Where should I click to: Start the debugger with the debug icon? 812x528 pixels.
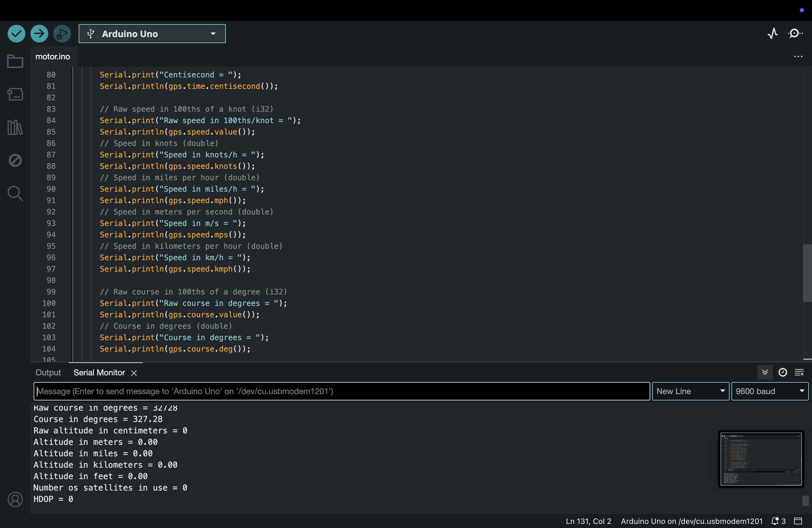[62, 33]
